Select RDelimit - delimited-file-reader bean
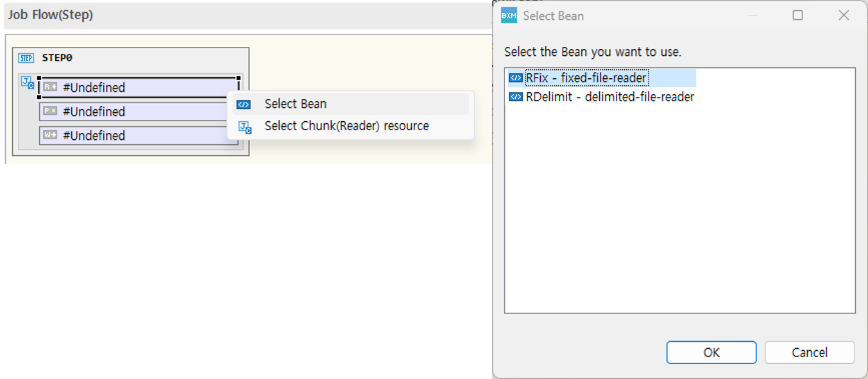 (609, 97)
